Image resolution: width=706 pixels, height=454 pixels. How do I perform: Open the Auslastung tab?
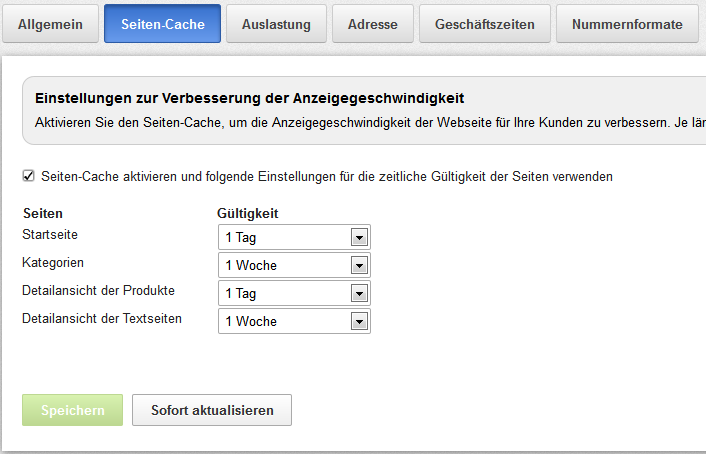click(275, 24)
